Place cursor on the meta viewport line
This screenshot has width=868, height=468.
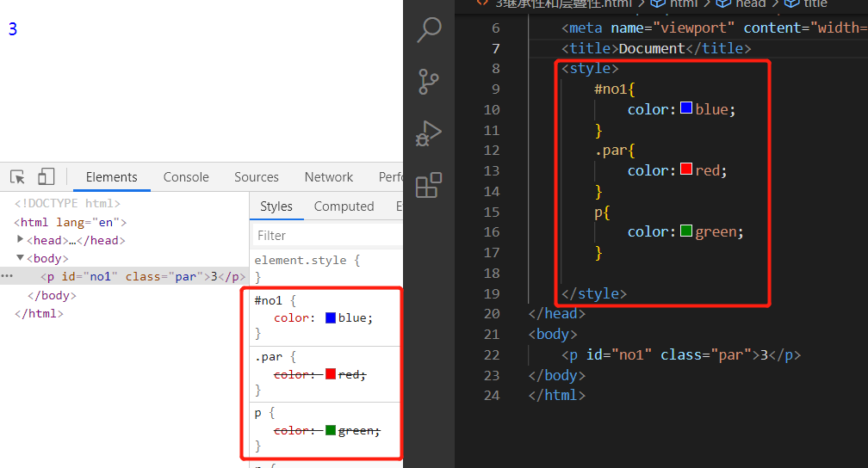click(x=714, y=28)
